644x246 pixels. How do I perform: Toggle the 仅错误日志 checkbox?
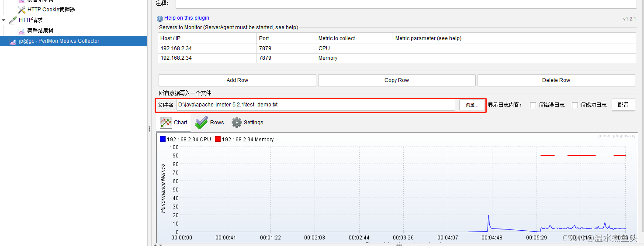click(x=533, y=105)
